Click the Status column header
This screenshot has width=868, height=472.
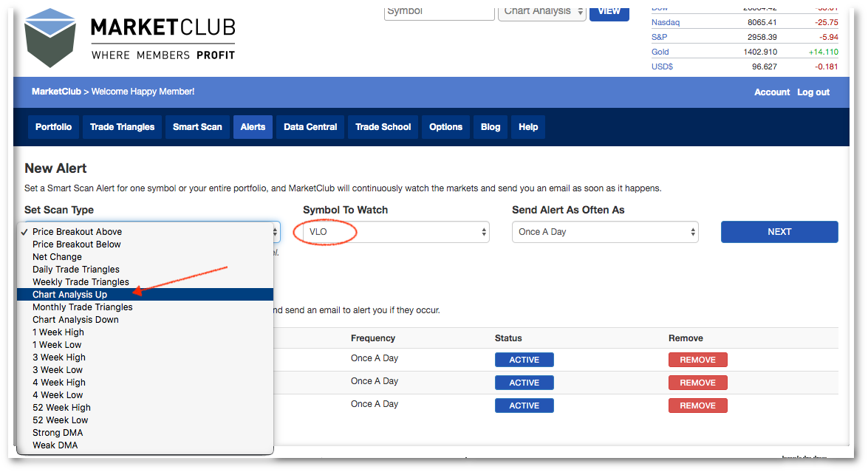[x=508, y=338]
